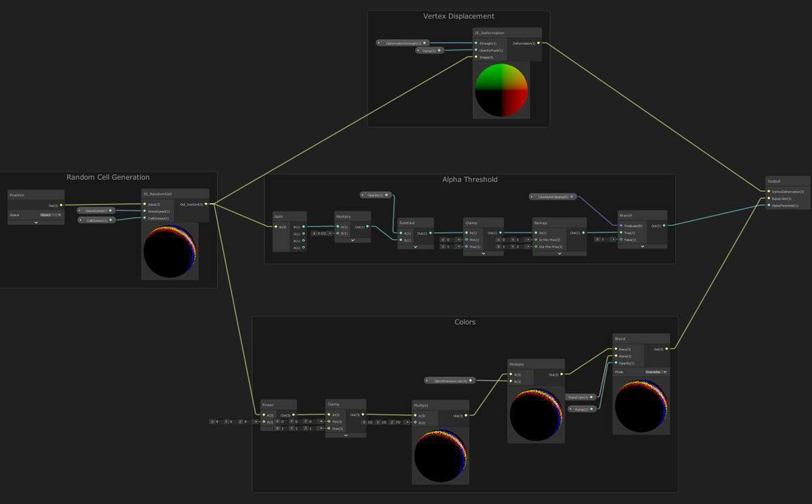Click the Out(1) port on Branch node

point(664,225)
